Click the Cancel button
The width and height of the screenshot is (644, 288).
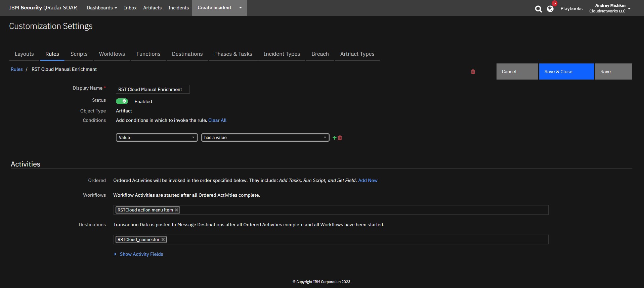coord(517,71)
